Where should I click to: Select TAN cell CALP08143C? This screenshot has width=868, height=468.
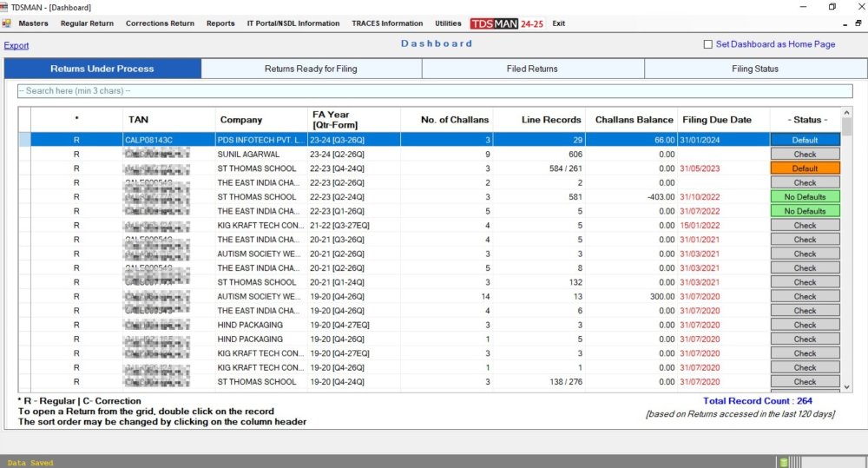(169, 140)
